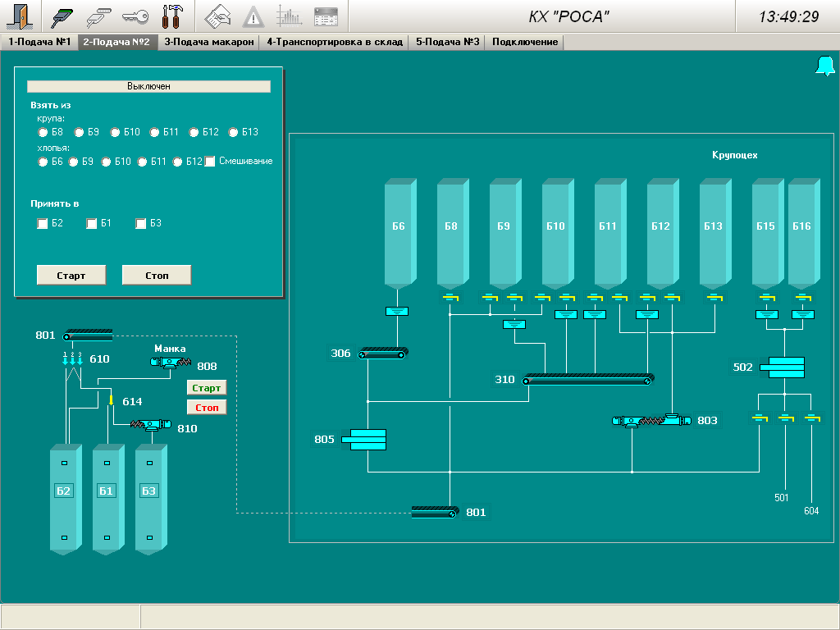Enable the Смешивание checkbox

(x=210, y=162)
